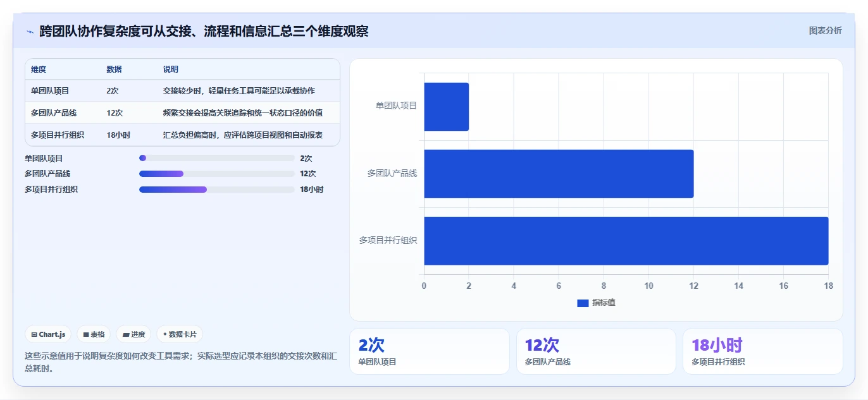Open the 18小时 多项目并行组织 data card
This screenshot has height=400, width=868.
pyautogui.click(x=763, y=351)
